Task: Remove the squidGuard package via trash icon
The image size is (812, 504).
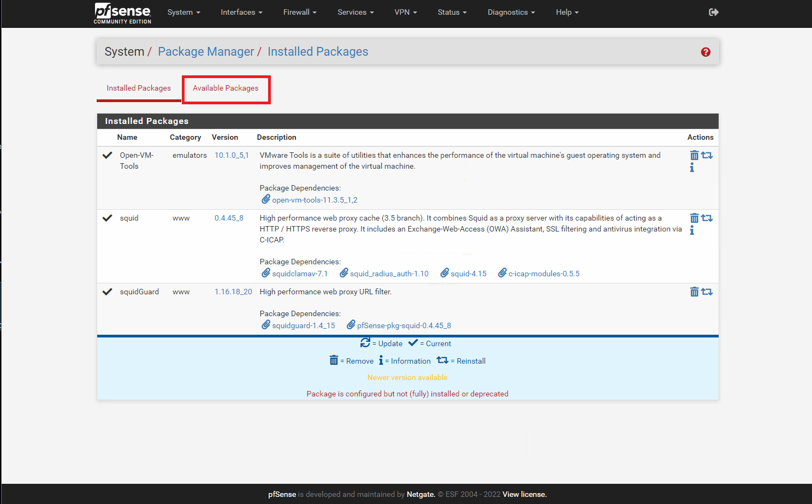Action: coord(694,292)
